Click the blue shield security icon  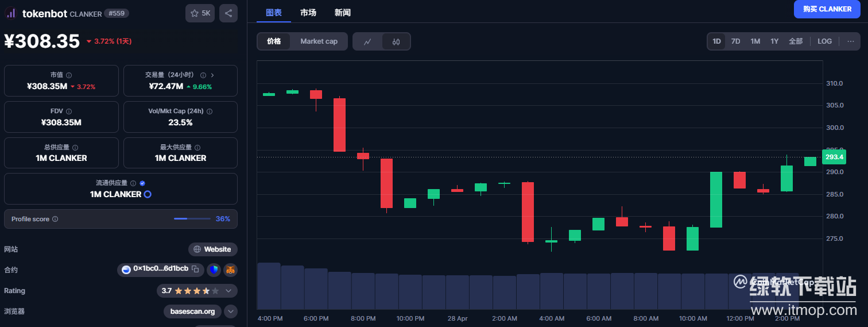(x=214, y=270)
